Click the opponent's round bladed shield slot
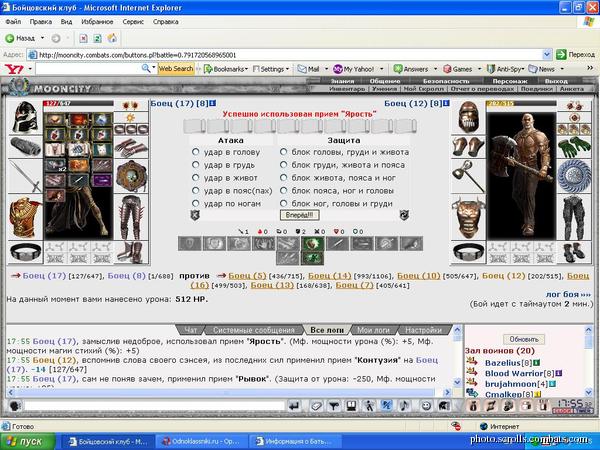Image resolution: width=600 pixels, height=450 pixels. coord(574,176)
